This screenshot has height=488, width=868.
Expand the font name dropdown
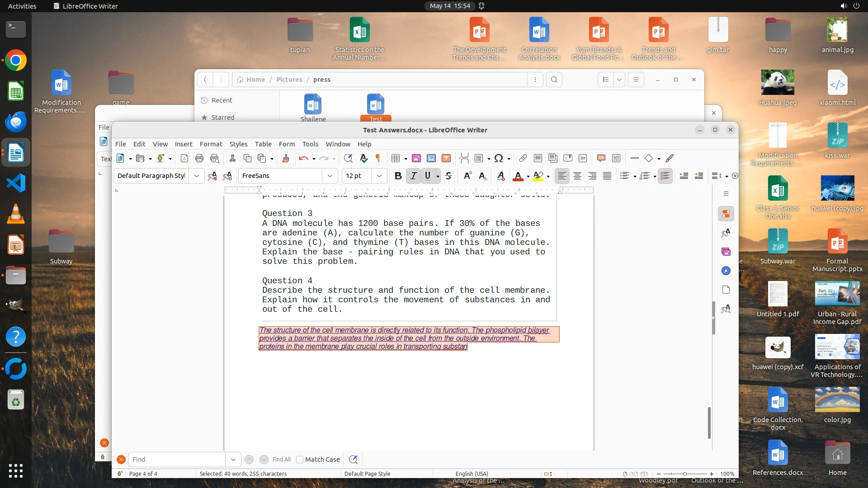point(330,176)
